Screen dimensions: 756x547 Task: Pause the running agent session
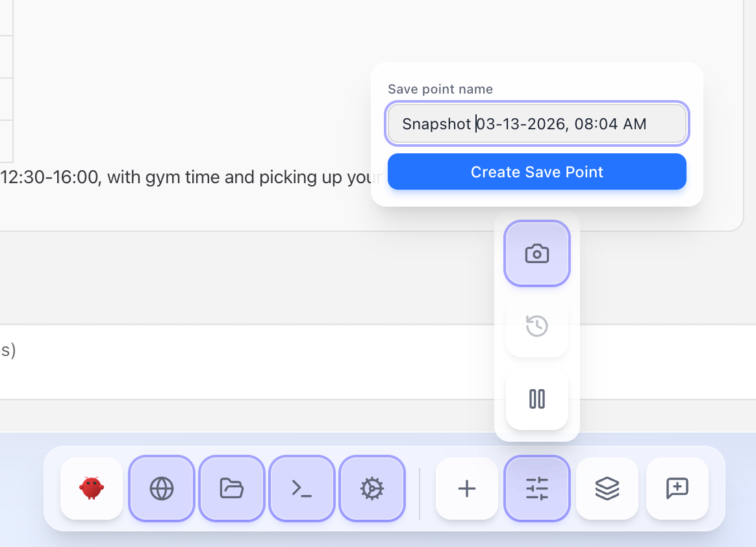[x=536, y=400]
